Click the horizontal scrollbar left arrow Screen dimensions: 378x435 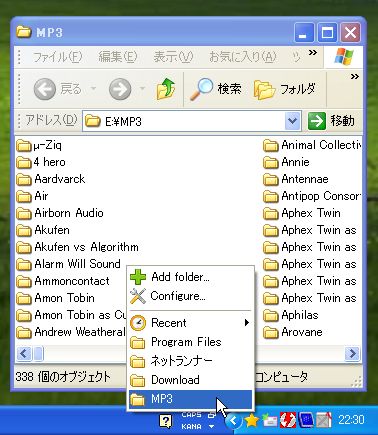pos(24,353)
